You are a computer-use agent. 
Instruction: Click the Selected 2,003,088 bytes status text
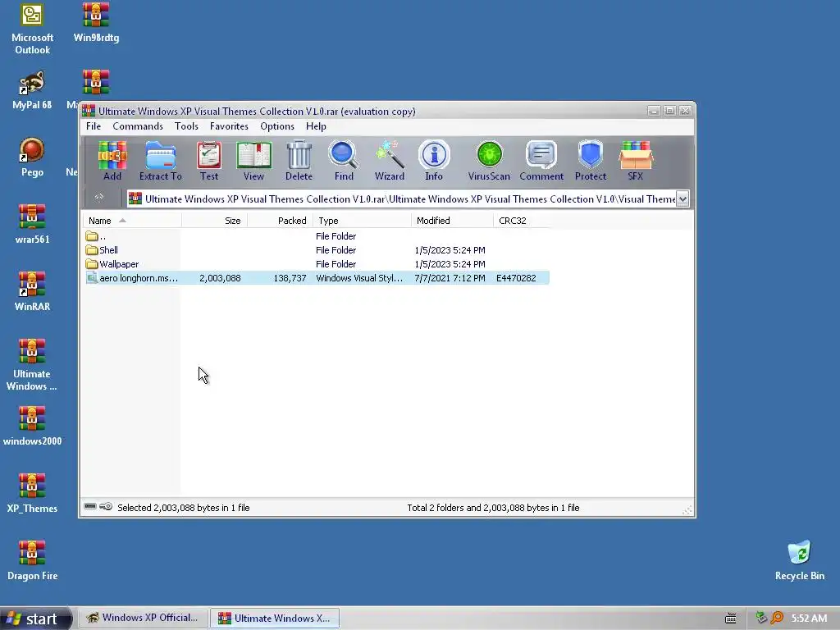183,507
